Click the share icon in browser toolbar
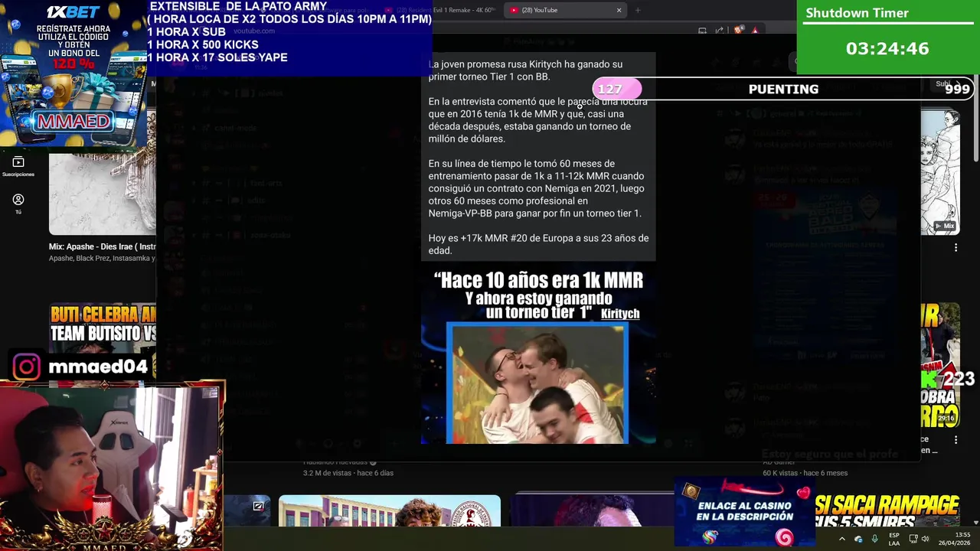This screenshot has width=980, height=551. click(x=719, y=31)
